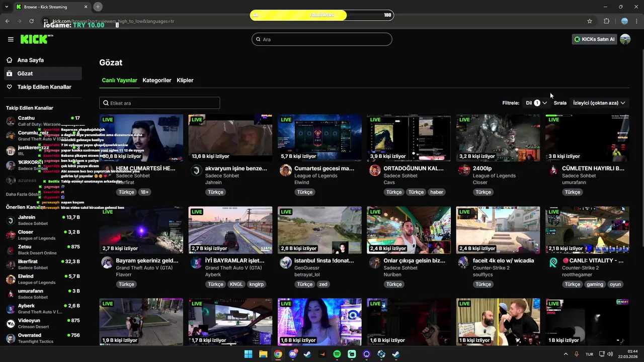The image size is (644, 362).
Task: Click umurafann avatar on stream card
Action: pyautogui.click(x=553, y=170)
